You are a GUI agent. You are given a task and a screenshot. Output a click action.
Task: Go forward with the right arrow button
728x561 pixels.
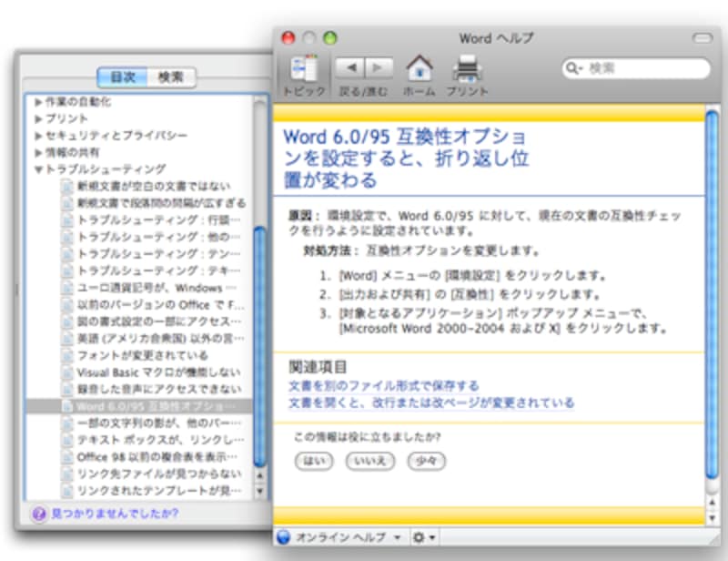click(x=379, y=68)
